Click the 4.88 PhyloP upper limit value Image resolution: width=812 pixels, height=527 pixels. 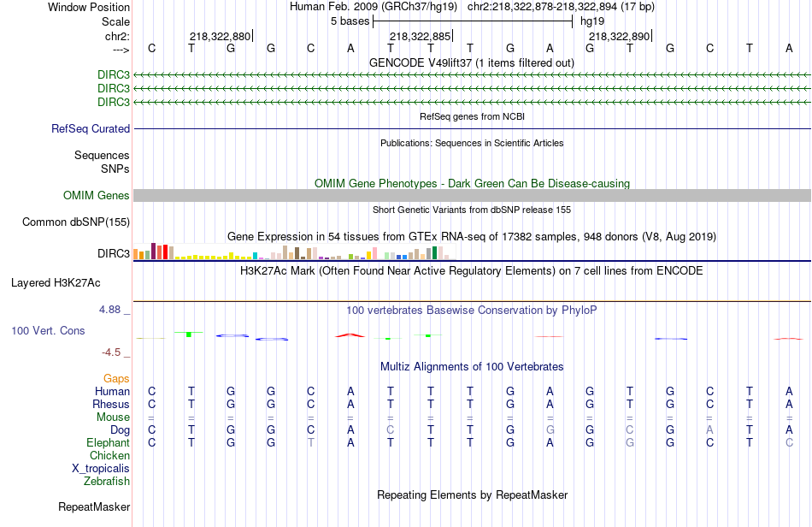pyautogui.click(x=109, y=310)
